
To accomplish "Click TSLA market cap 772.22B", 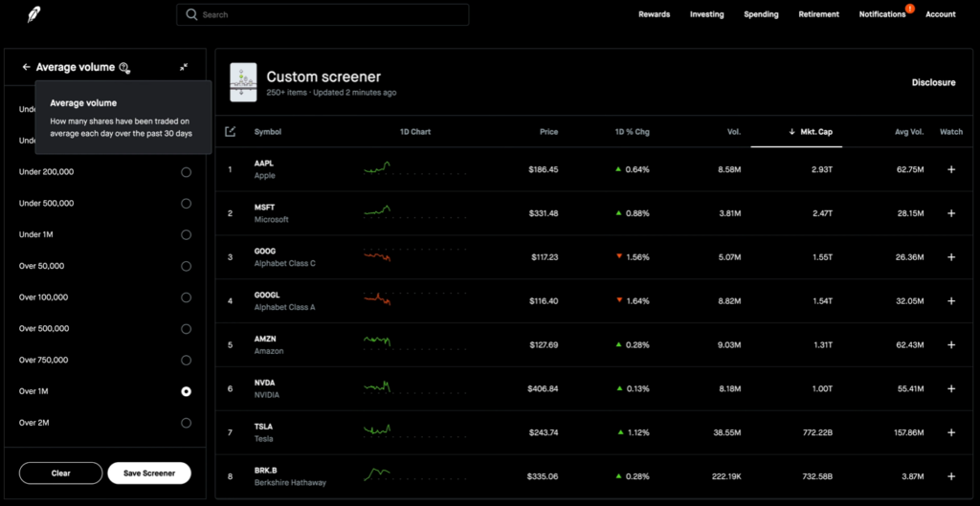I will 815,432.
